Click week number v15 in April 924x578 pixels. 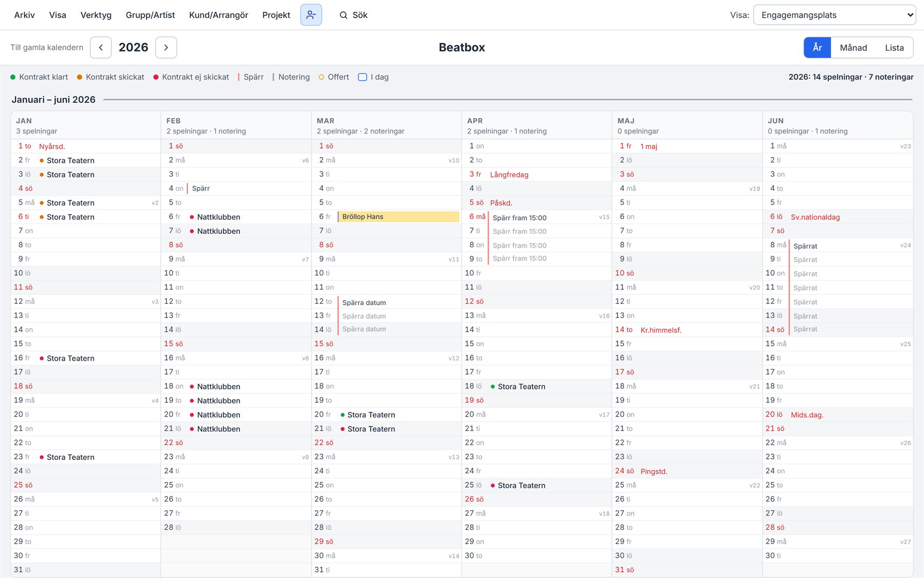[604, 217]
